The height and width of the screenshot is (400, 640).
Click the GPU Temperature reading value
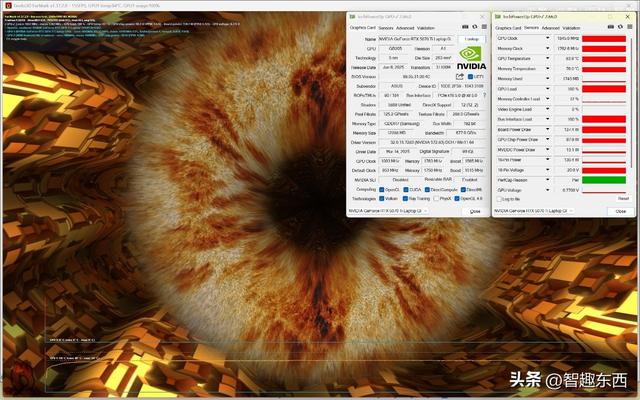point(567,58)
